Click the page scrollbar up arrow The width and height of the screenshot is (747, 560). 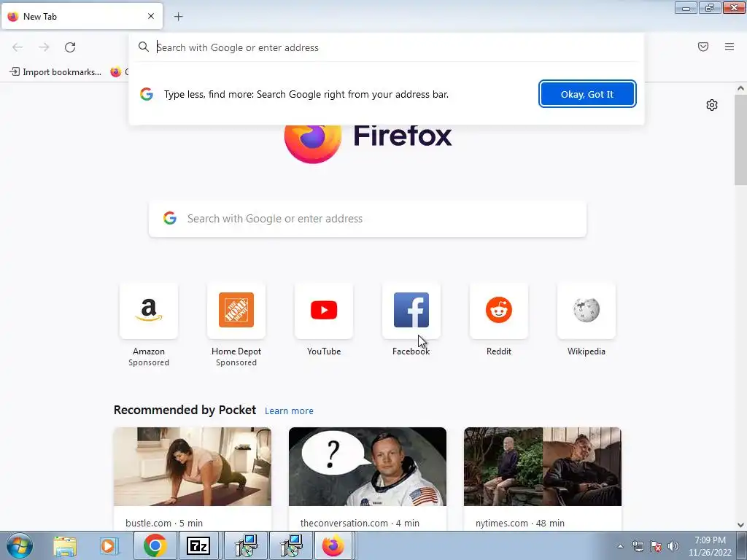coord(740,88)
